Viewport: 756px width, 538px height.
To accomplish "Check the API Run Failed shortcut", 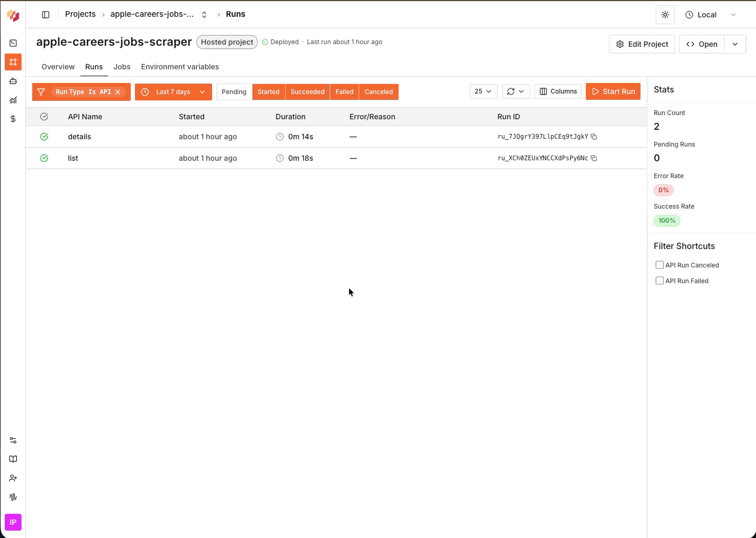I will (659, 281).
